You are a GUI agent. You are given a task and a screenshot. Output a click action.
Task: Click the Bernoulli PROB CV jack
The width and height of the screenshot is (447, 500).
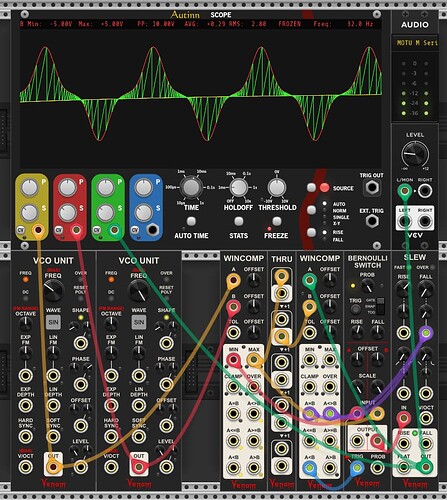click(377, 468)
